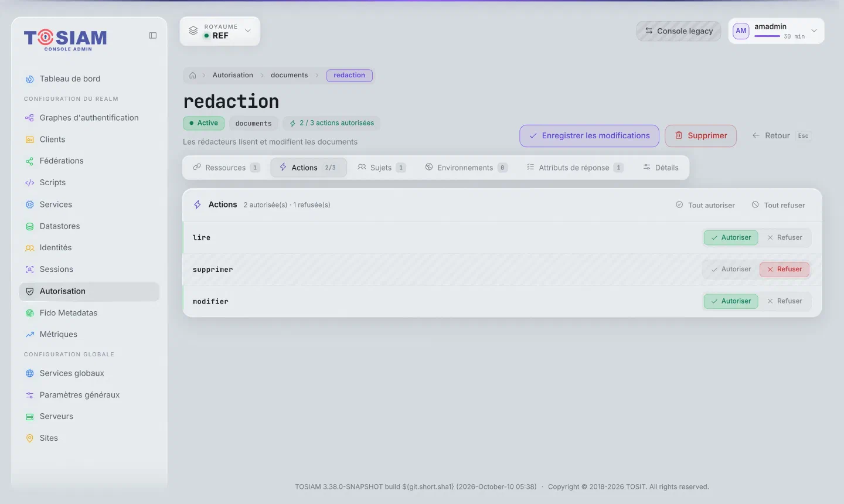Image resolution: width=844 pixels, height=504 pixels.
Task: Click the Retour button
Action: pyautogui.click(x=781, y=136)
